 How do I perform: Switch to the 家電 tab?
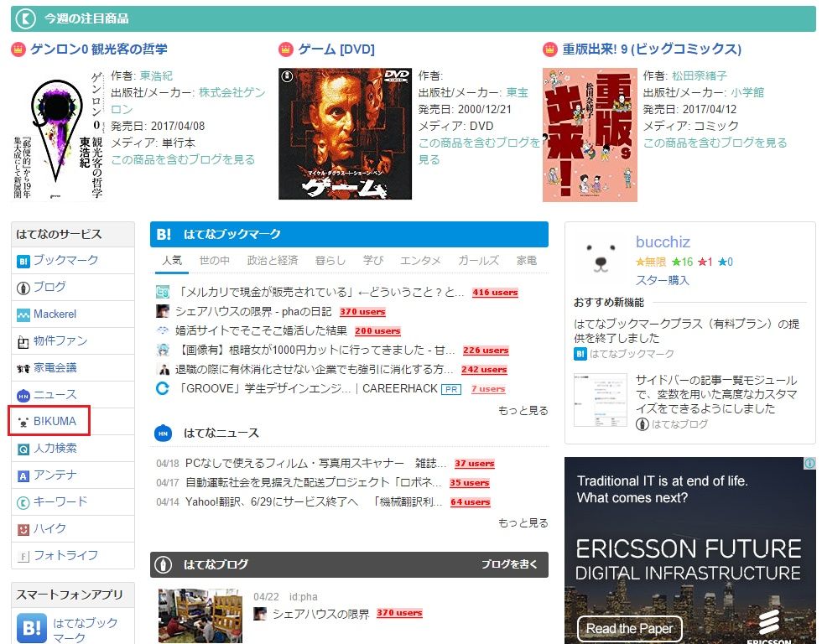click(x=527, y=260)
